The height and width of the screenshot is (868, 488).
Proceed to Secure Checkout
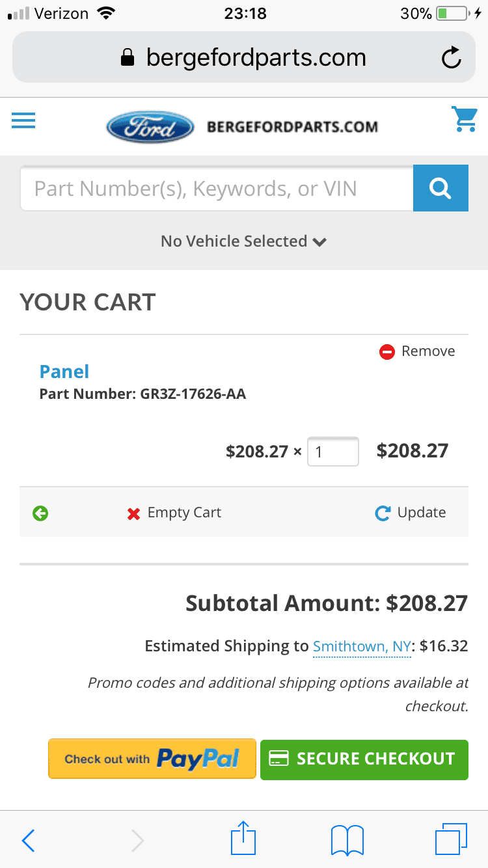coord(364,759)
